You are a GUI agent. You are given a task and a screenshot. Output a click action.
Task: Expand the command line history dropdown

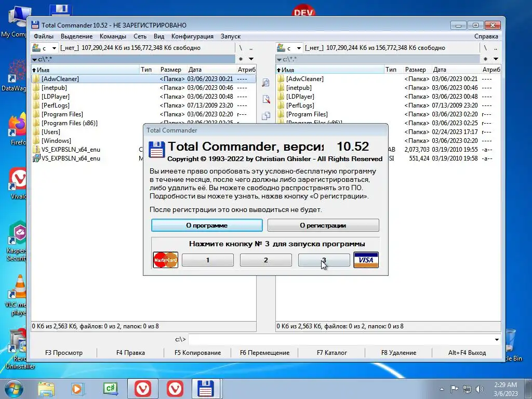point(497,339)
